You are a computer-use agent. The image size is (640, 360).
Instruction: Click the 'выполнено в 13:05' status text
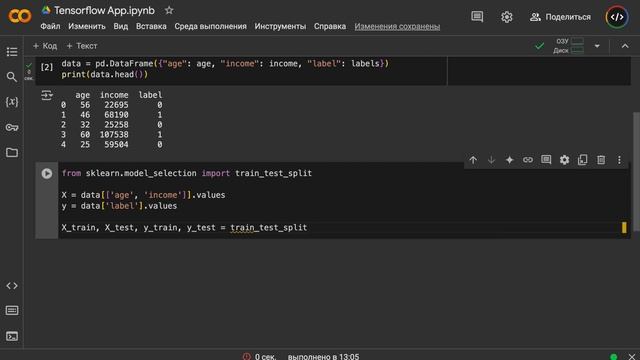coord(323,357)
